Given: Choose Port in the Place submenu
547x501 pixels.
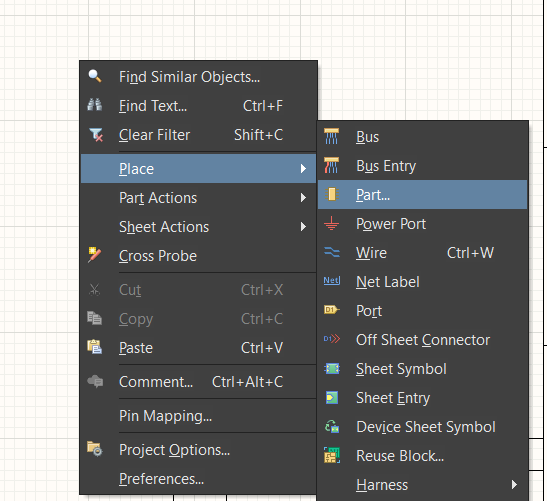Looking at the screenshot, I should [422, 311].
